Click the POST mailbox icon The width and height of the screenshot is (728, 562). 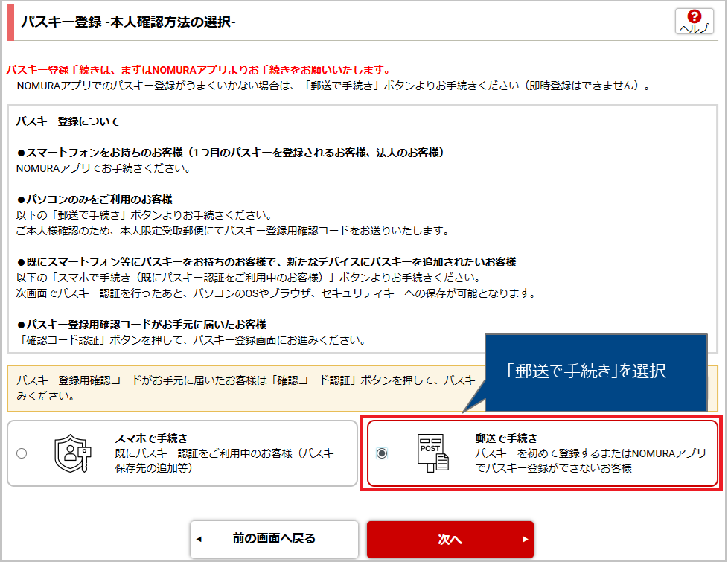432,453
